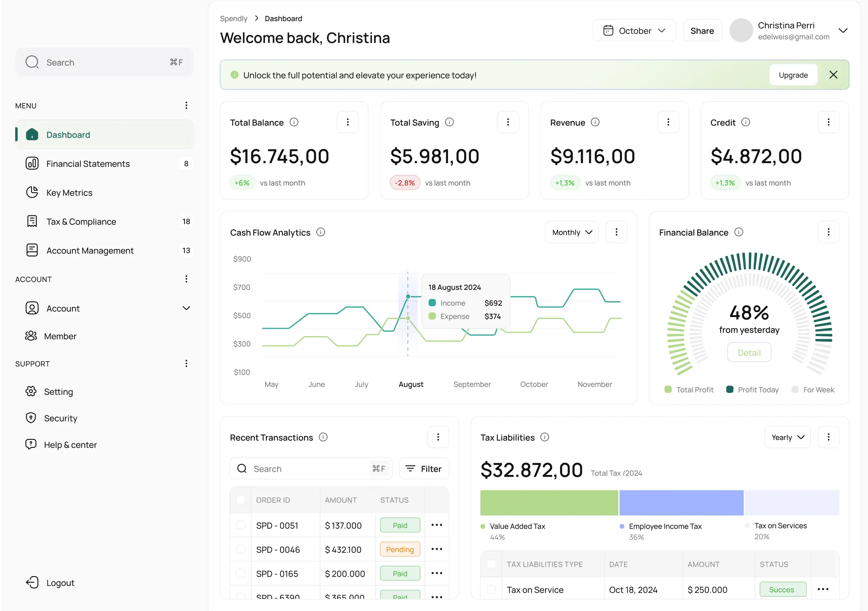Open Total Saving card three-dot menu
Image resolution: width=868 pixels, height=611 pixels.
(x=508, y=122)
